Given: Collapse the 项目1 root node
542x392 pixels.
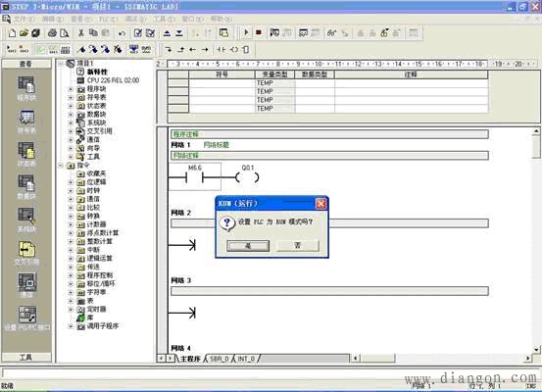Looking at the screenshot, I should [61, 64].
